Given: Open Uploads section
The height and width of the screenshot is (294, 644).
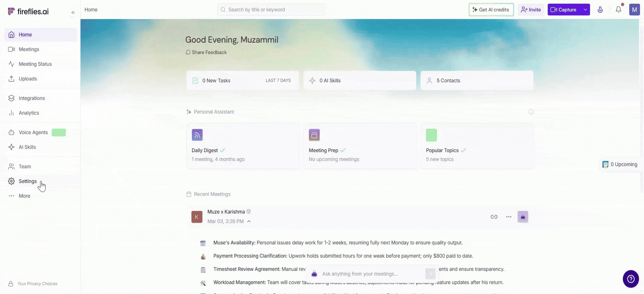Looking at the screenshot, I should coord(41,79).
